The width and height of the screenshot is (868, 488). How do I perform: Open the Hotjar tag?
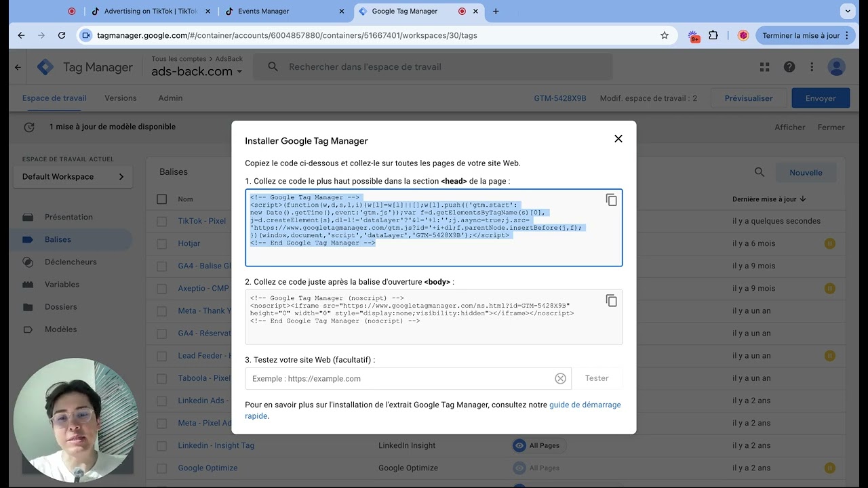(x=189, y=243)
